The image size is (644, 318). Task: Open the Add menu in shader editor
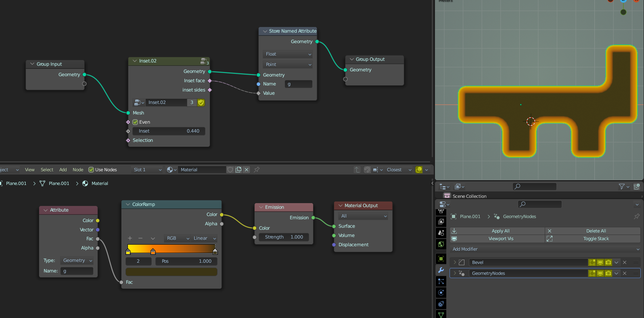[63, 170]
